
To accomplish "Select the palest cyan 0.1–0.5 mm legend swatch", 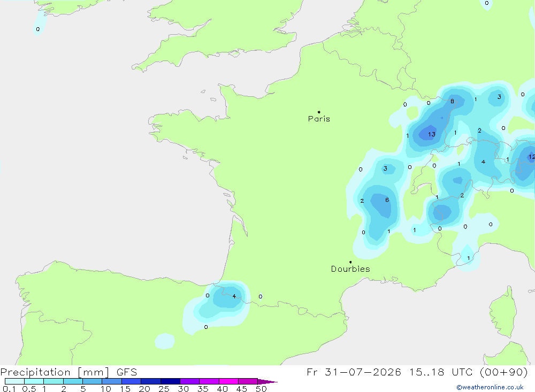I will [14, 381].
